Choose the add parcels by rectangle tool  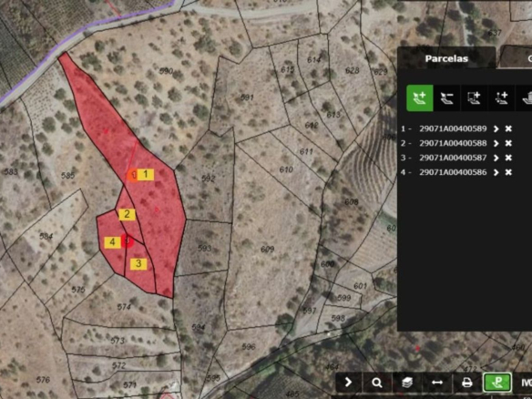(474, 98)
